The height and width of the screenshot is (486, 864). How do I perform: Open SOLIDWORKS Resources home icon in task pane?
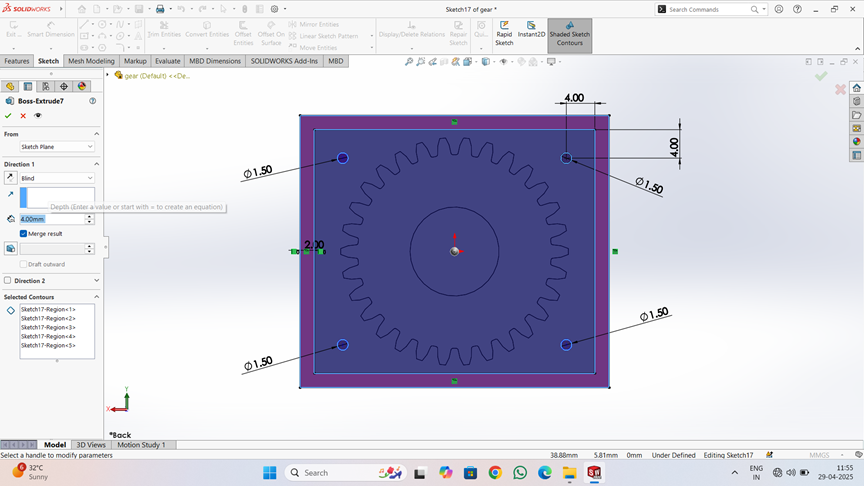(x=856, y=88)
